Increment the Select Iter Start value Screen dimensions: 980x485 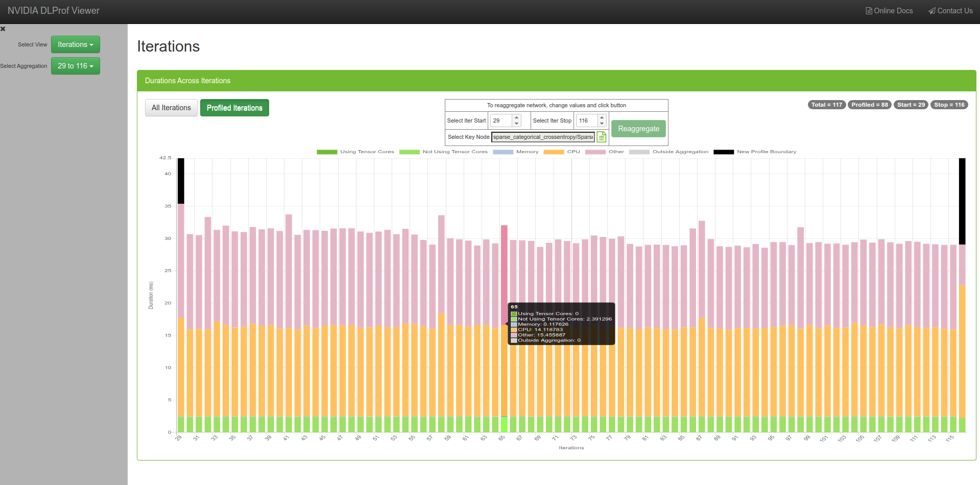click(516, 117)
